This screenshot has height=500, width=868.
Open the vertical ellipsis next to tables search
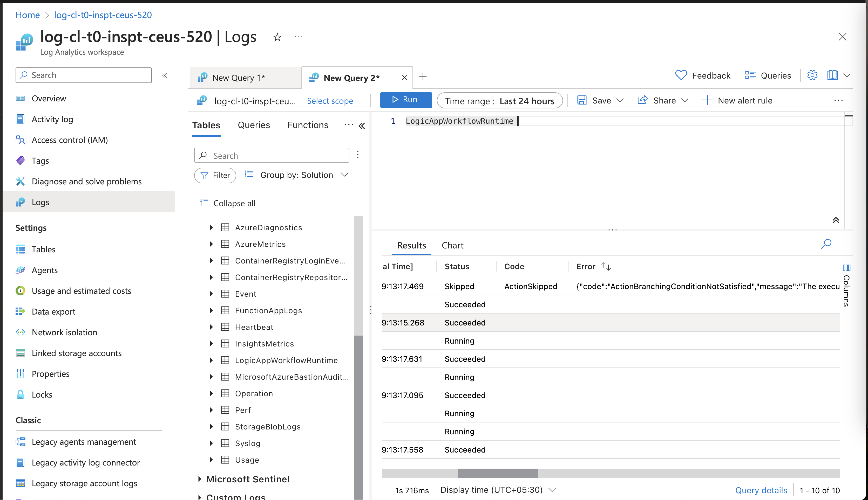point(358,155)
